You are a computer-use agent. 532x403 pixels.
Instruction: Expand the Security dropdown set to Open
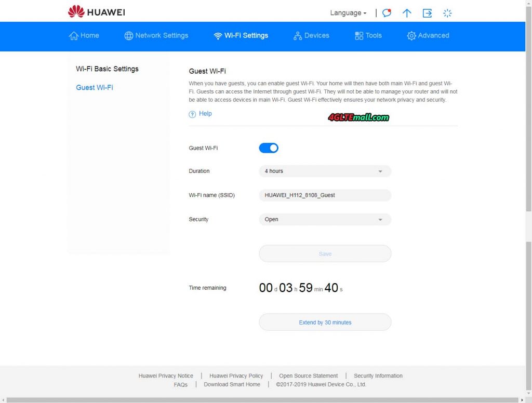click(x=325, y=219)
